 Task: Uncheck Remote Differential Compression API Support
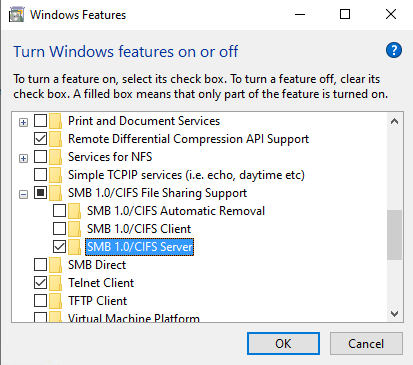(x=40, y=139)
